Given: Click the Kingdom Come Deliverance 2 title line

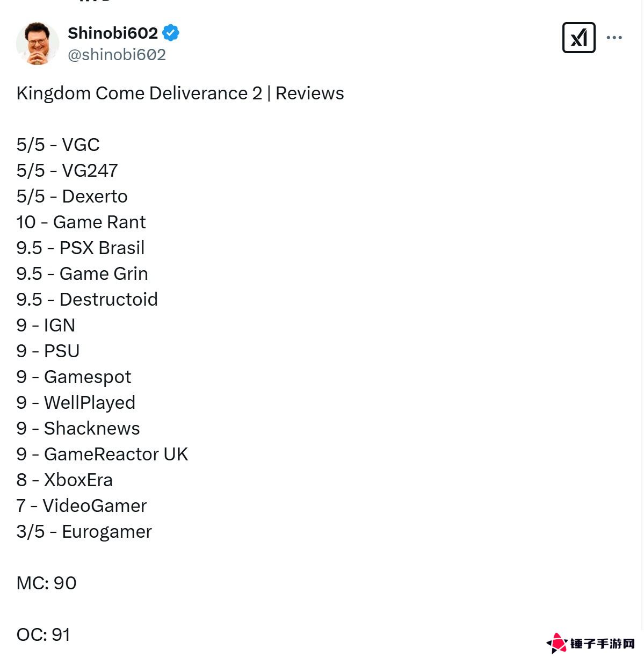Looking at the screenshot, I should [x=180, y=93].
